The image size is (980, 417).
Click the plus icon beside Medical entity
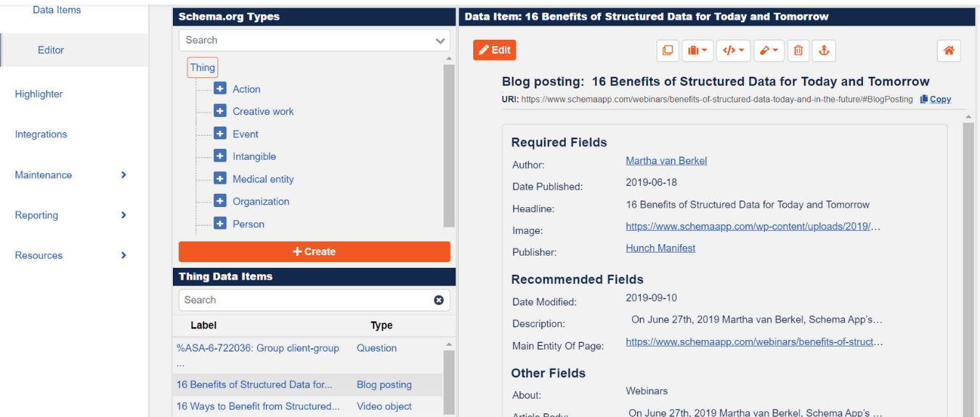pyautogui.click(x=220, y=179)
